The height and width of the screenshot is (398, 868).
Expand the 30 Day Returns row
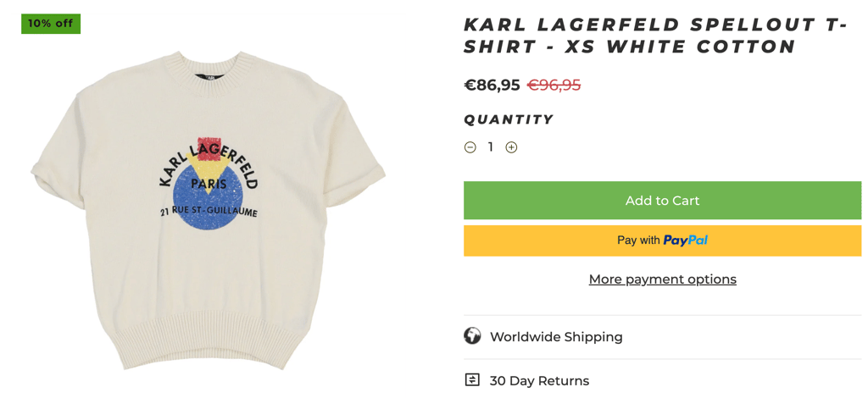pyautogui.click(x=662, y=380)
